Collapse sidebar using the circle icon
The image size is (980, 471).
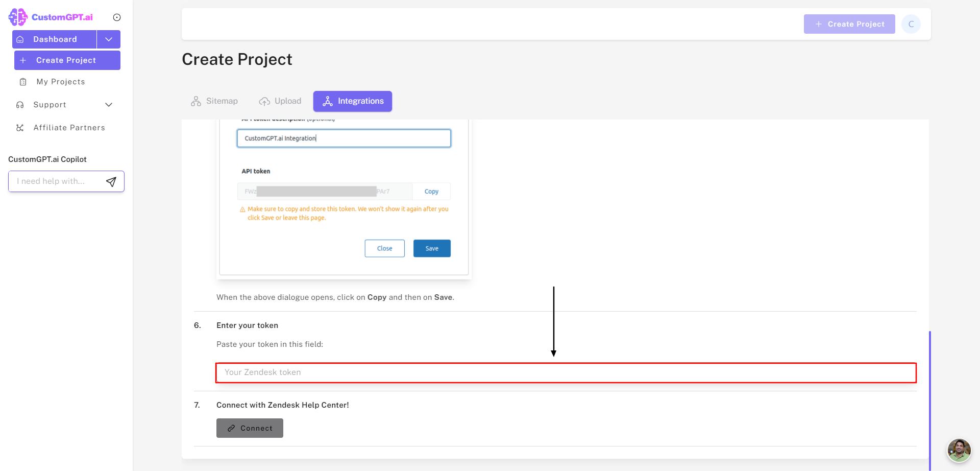coord(117,17)
